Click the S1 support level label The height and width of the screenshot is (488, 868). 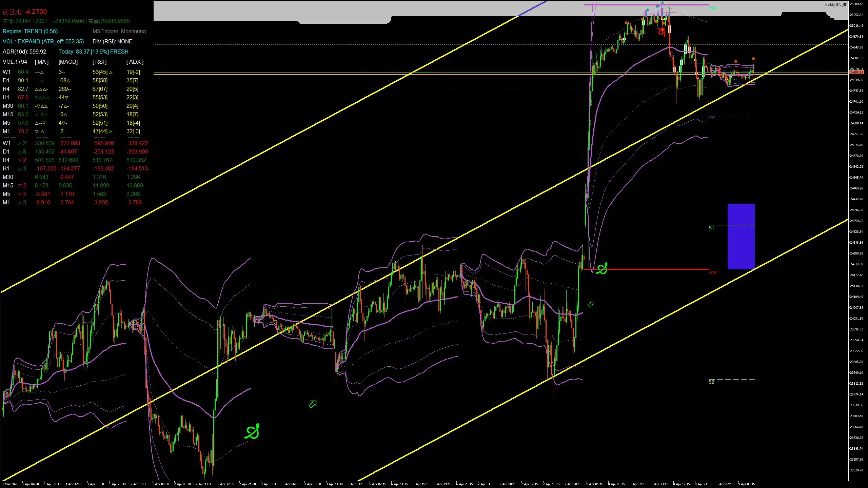(711, 228)
